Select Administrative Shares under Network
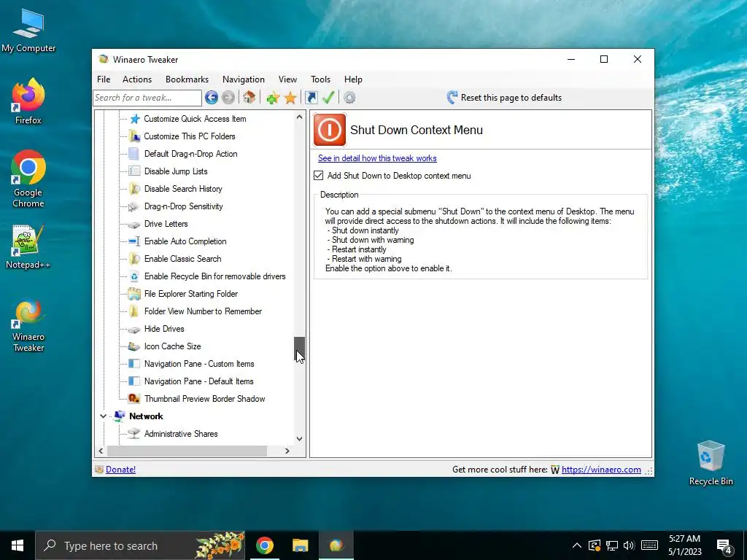 click(x=181, y=434)
